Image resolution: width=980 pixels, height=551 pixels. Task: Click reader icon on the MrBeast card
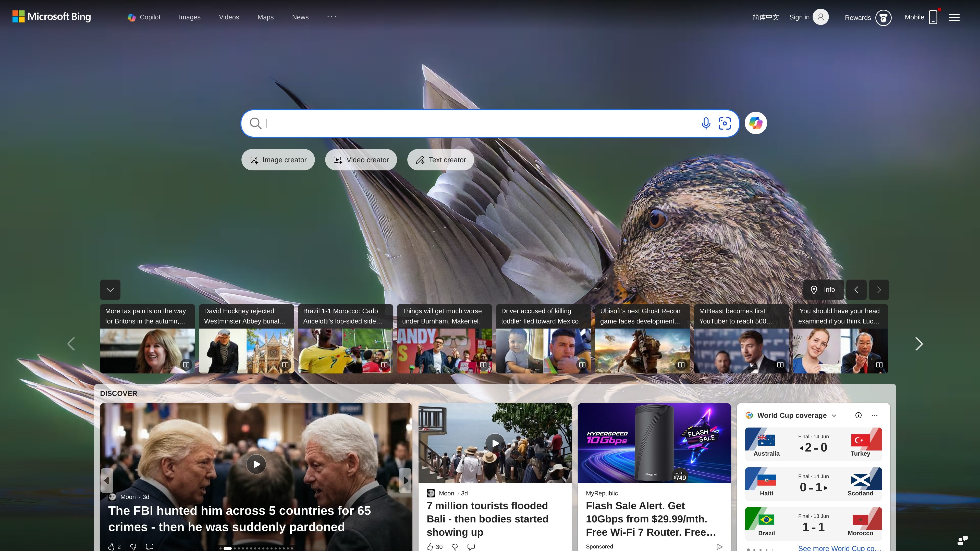click(x=780, y=365)
